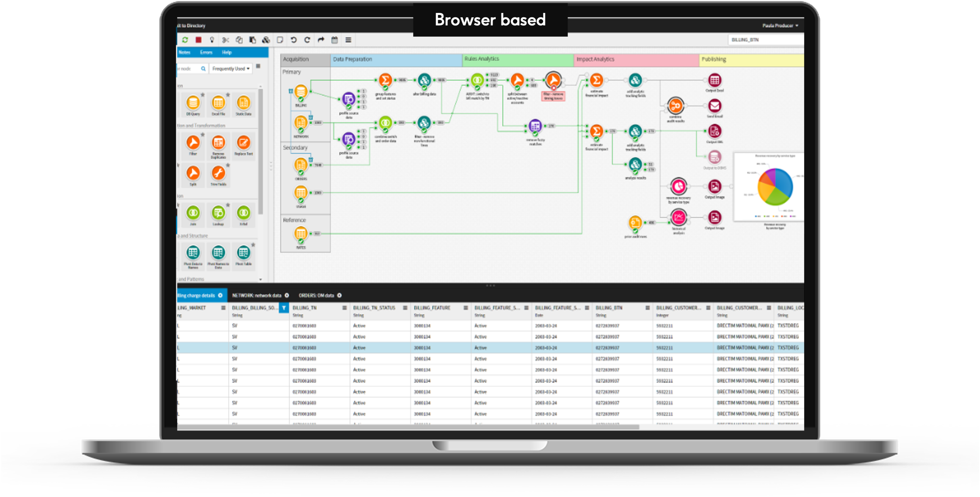The height and width of the screenshot is (497, 980).
Task: Click the Undo toolbar icon
Action: (x=294, y=40)
